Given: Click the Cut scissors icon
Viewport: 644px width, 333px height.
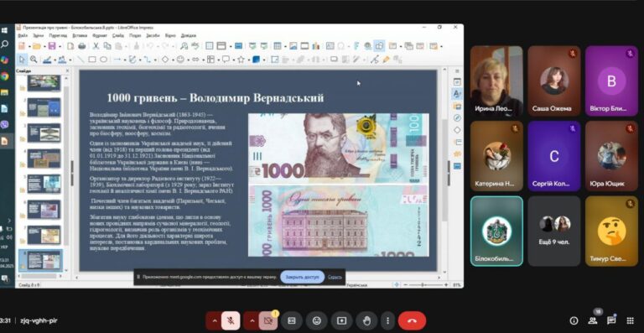Looking at the screenshot, I should click(x=96, y=46).
